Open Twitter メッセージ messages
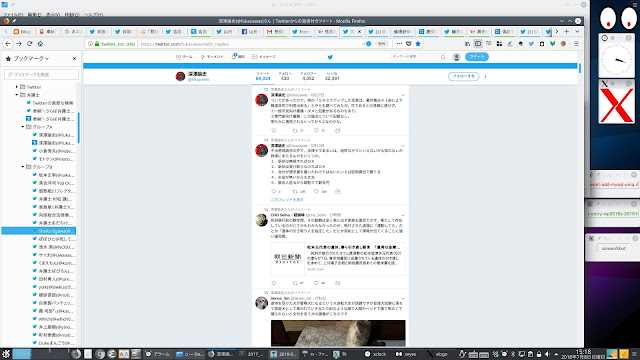The height and width of the screenshot is (360, 640). coord(264,57)
